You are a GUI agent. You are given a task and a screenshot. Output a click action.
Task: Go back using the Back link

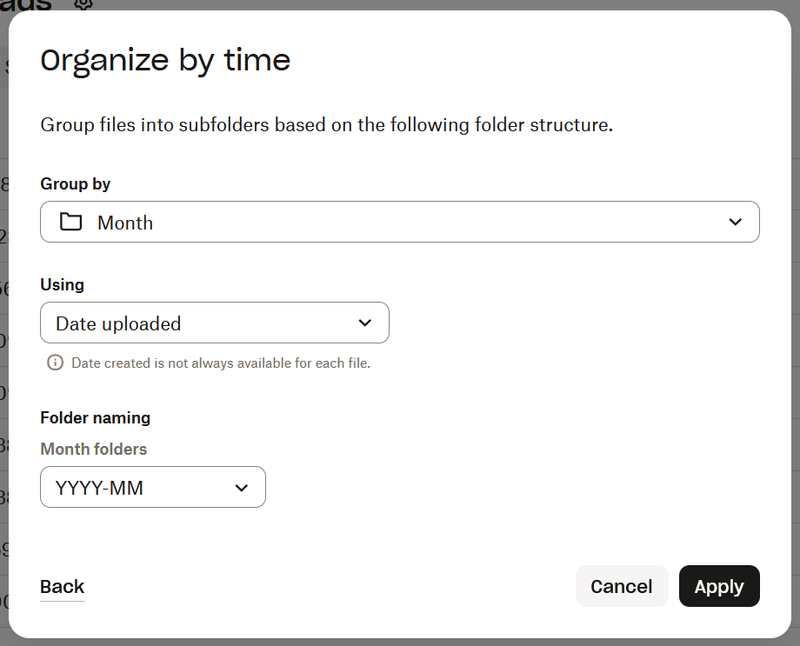pos(62,587)
